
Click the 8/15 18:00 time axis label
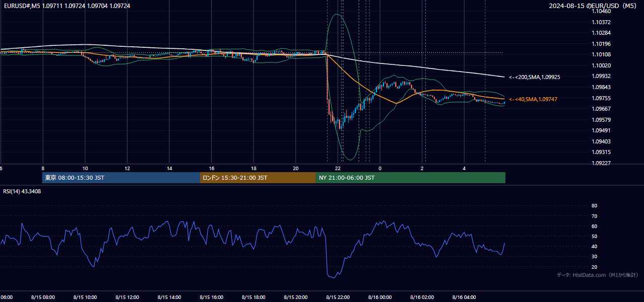coord(254,297)
